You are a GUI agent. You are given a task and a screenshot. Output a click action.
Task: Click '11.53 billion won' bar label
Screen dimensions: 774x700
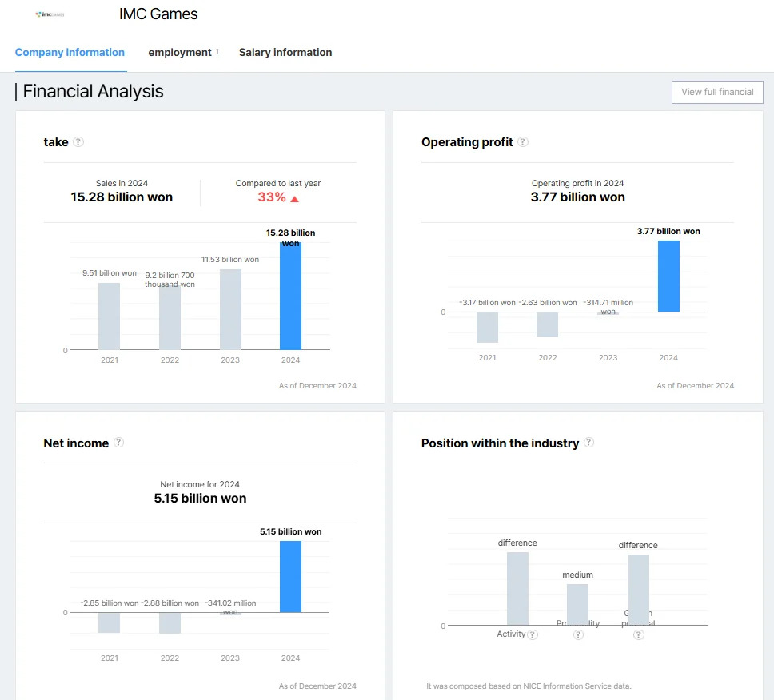pos(230,260)
